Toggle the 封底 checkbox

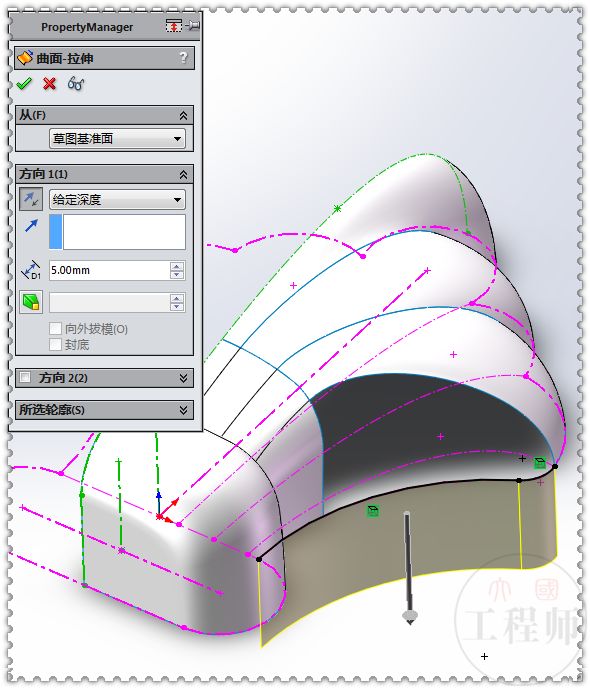click(x=55, y=344)
